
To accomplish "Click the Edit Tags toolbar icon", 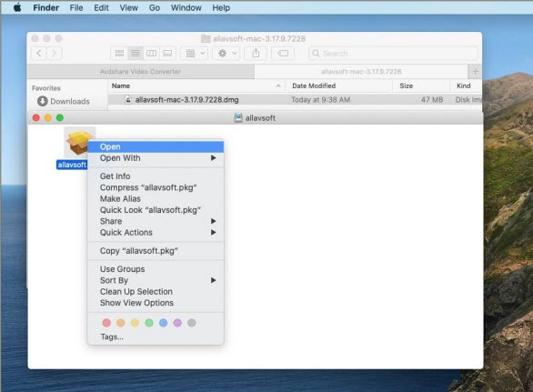I will pyautogui.click(x=283, y=54).
